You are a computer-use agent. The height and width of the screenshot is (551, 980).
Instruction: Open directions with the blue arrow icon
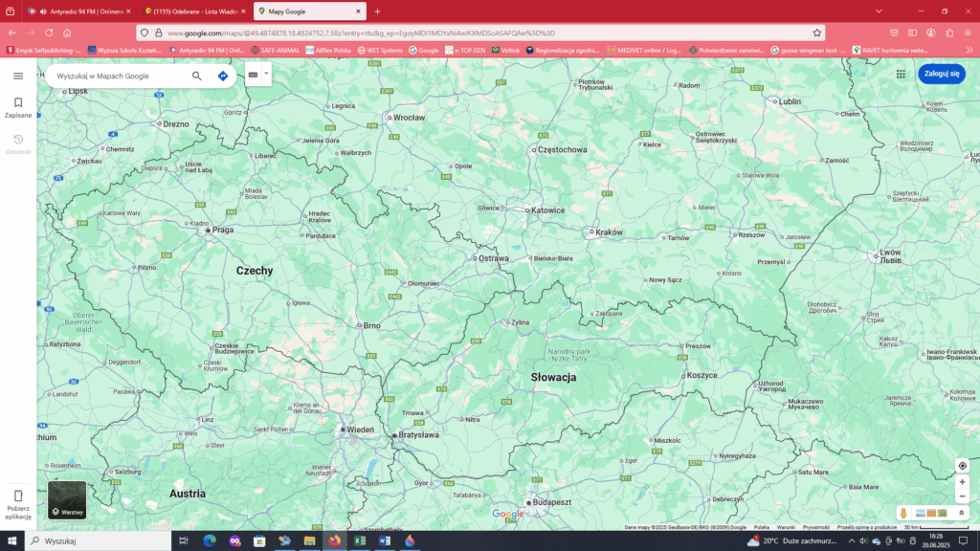click(x=223, y=77)
